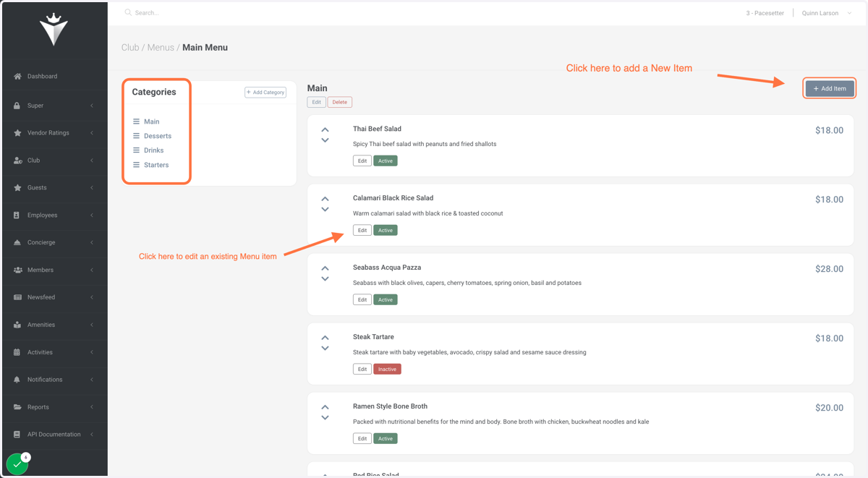Click the drag handle beside Starters category
This screenshot has height=478, width=868.
click(136, 165)
